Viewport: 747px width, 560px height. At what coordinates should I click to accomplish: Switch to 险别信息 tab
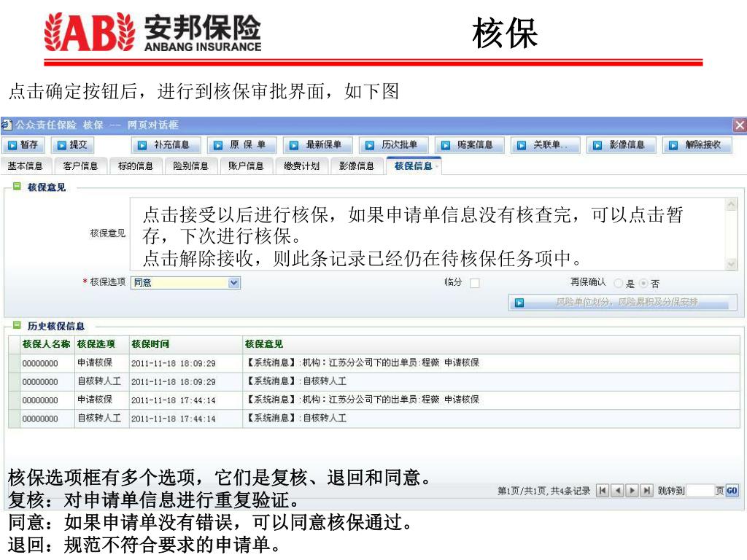click(x=191, y=166)
